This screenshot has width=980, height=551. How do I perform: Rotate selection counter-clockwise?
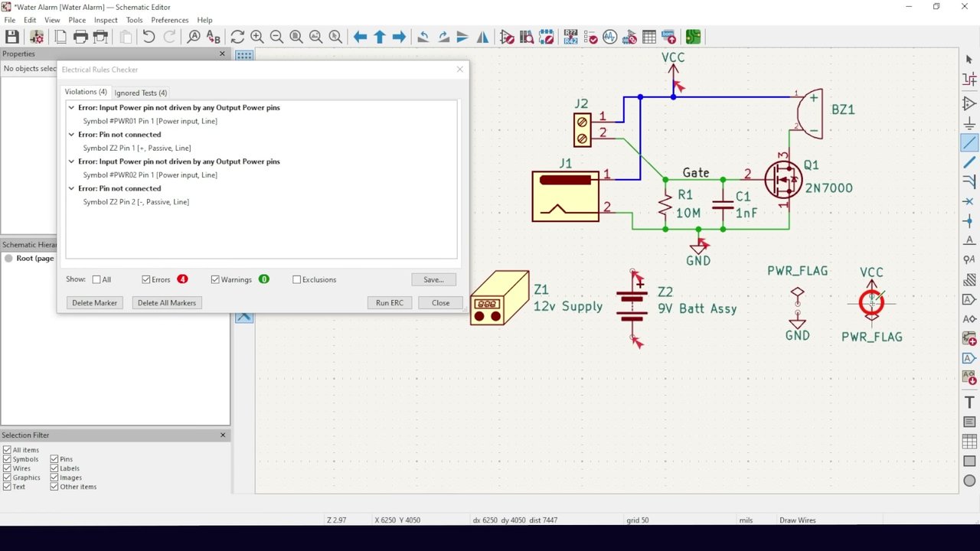pos(423,37)
